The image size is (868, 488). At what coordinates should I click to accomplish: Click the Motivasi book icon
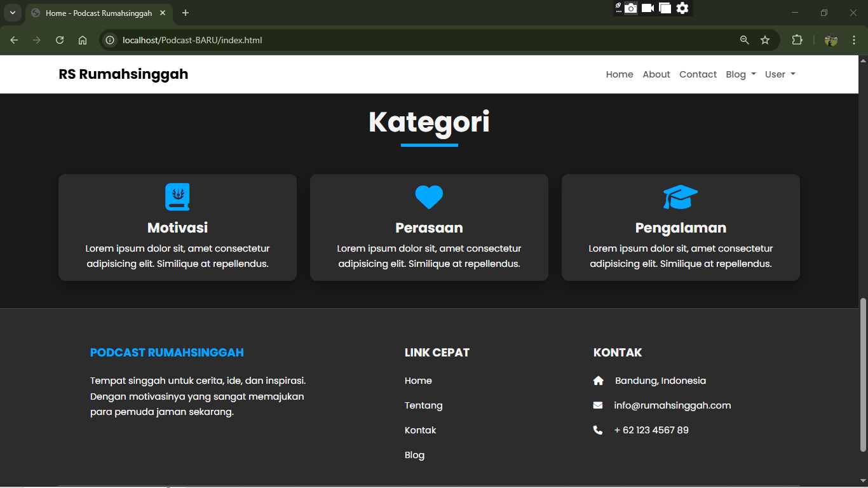[x=177, y=197]
